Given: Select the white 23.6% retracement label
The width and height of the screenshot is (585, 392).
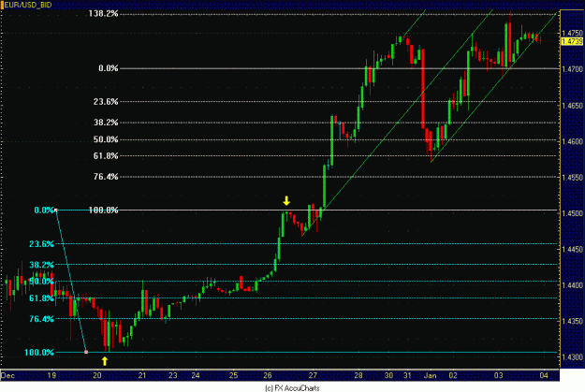Looking at the screenshot, I should click(106, 101).
